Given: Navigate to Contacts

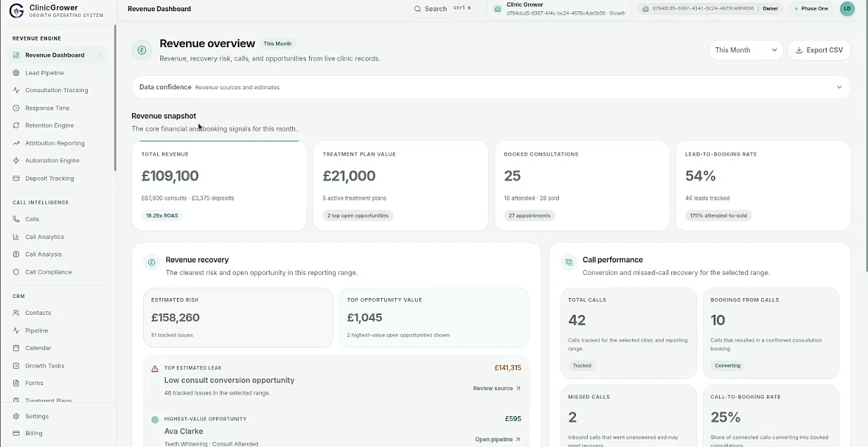Looking at the screenshot, I should coord(38,313).
